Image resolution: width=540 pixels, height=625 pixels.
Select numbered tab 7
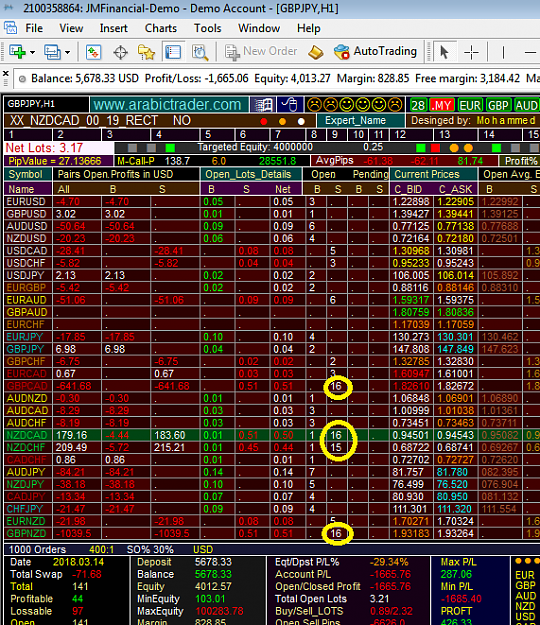click(x=289, y=134)
